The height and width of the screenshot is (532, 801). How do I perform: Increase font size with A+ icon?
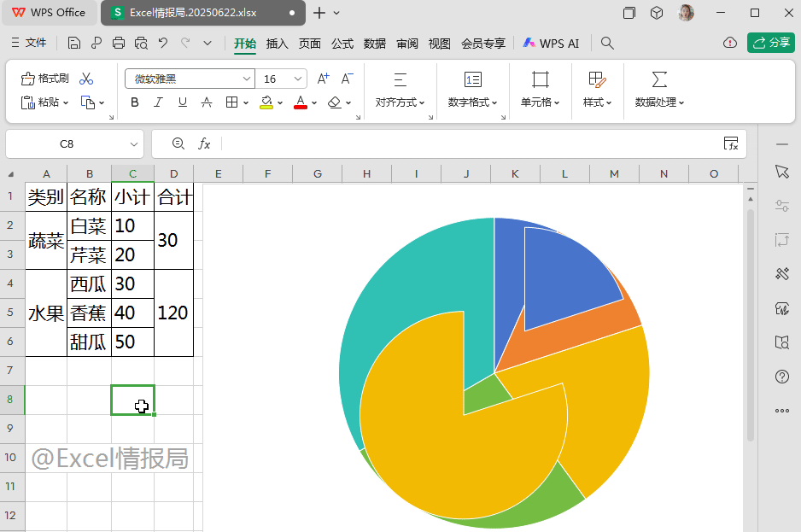pos(324,79)
